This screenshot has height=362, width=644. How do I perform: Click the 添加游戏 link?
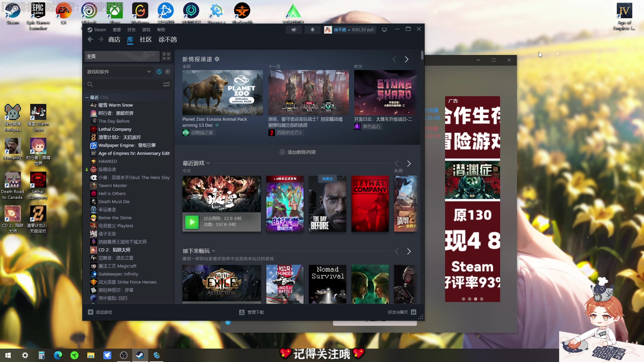point(104,312)
